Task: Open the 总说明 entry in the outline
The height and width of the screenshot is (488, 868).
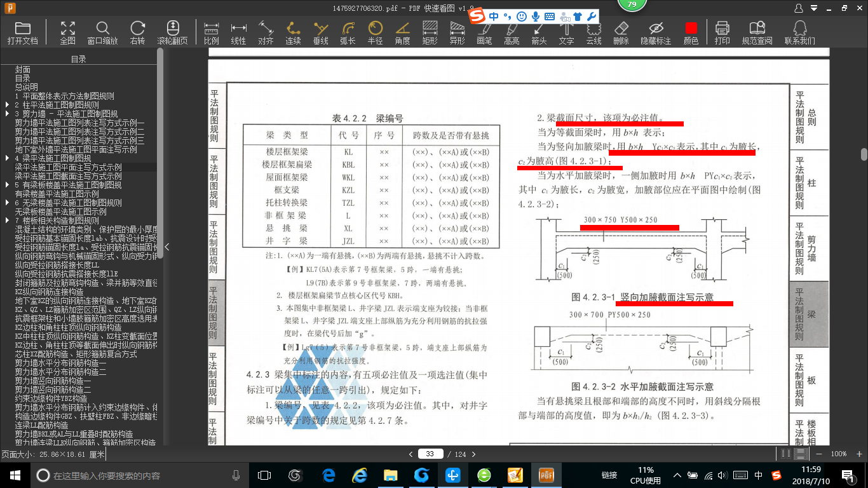Action: 27,87
